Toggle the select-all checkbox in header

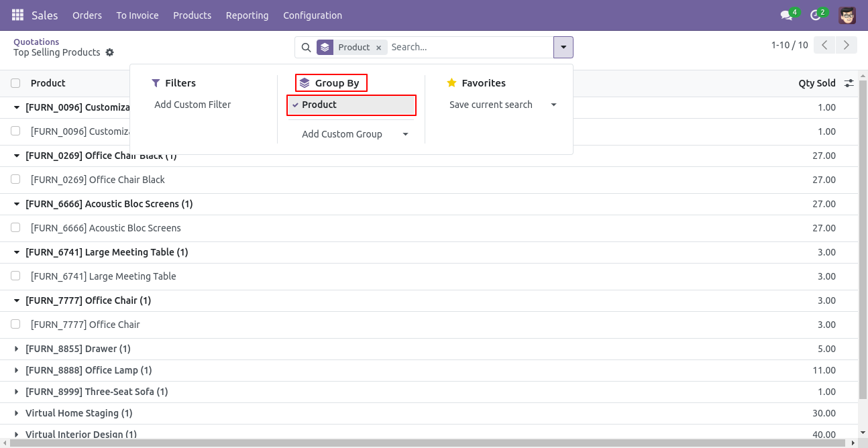(x=15, y=83)
